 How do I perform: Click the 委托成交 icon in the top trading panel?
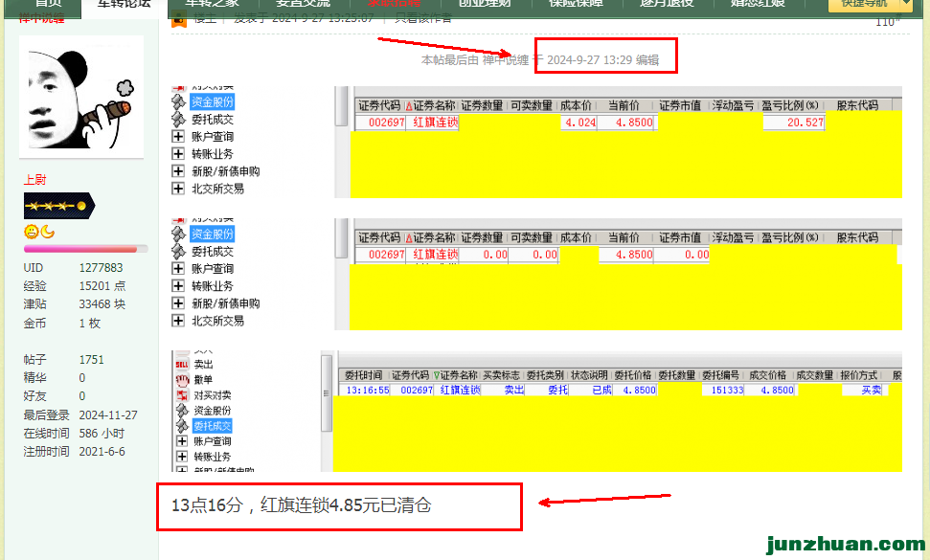pyautogui.click(x=178, y=119)
